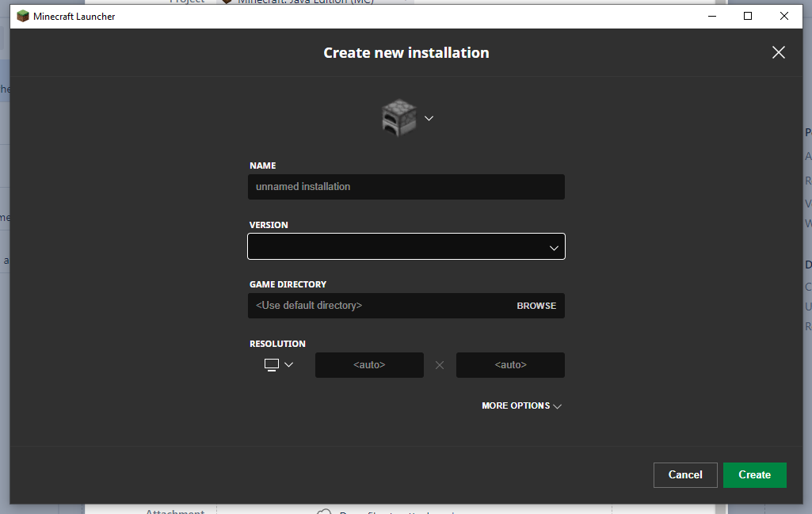Click the Minecraft Launcher title bar icon
The width and height of the screenshot is (812, 514).
tap(23, 16)
